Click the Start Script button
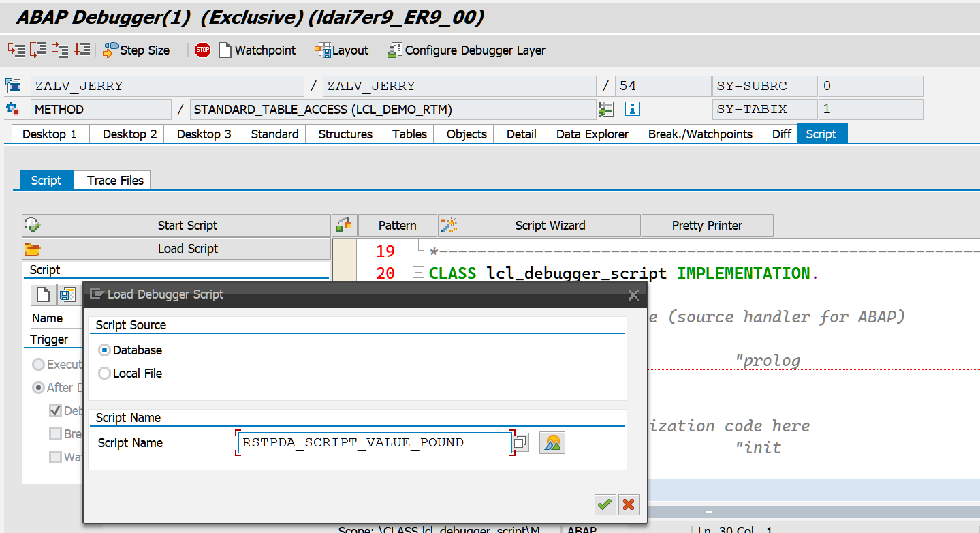Image resolution: width=980 pixels, height=533 pixels. point(176,226)
